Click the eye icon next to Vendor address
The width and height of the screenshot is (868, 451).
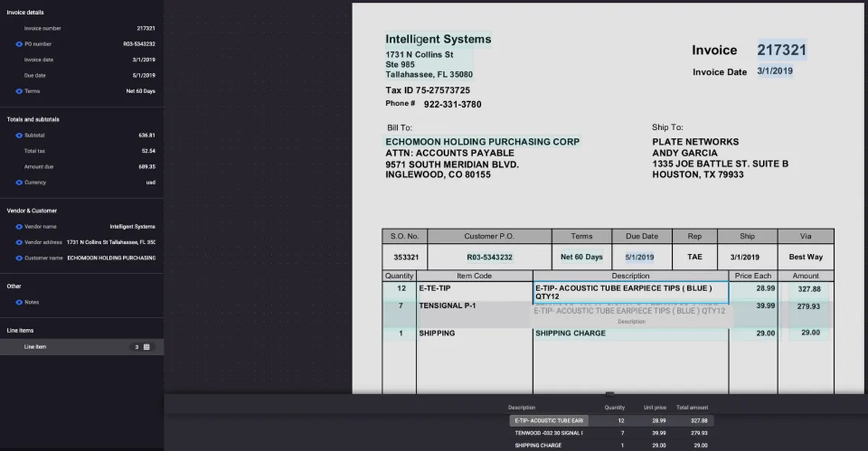(19, 242)
